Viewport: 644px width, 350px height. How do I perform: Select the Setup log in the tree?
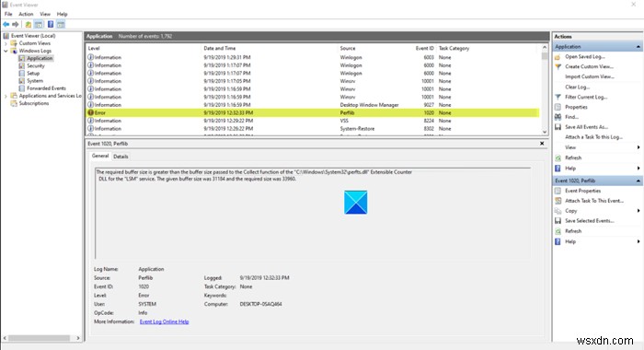coord(33,73)
